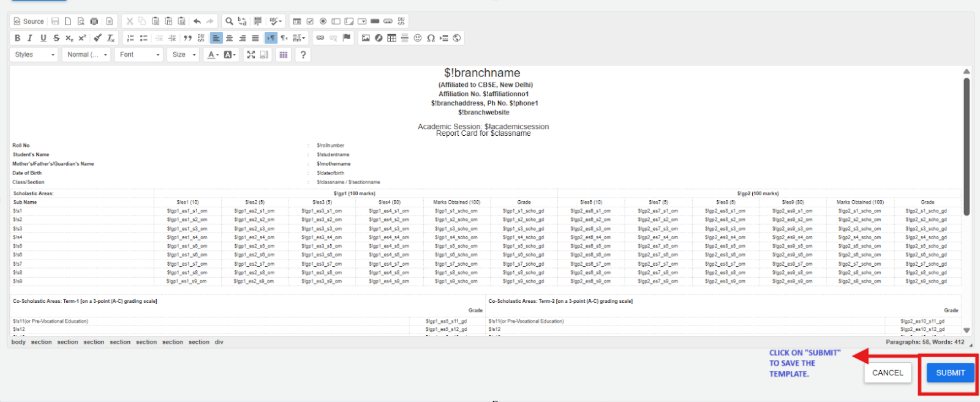This screenshot has width=980, height=402.
Task: Open the Find (magnifier) tool
Action: click(229, 21)
